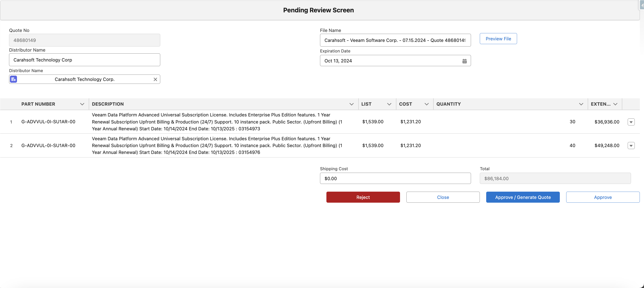Image resolution: width=644 pixels, height=288 pixels.
Task: Click row 2 part number G-ADVVUL-0I-SU1AR-00
Action: coord(48,146)
